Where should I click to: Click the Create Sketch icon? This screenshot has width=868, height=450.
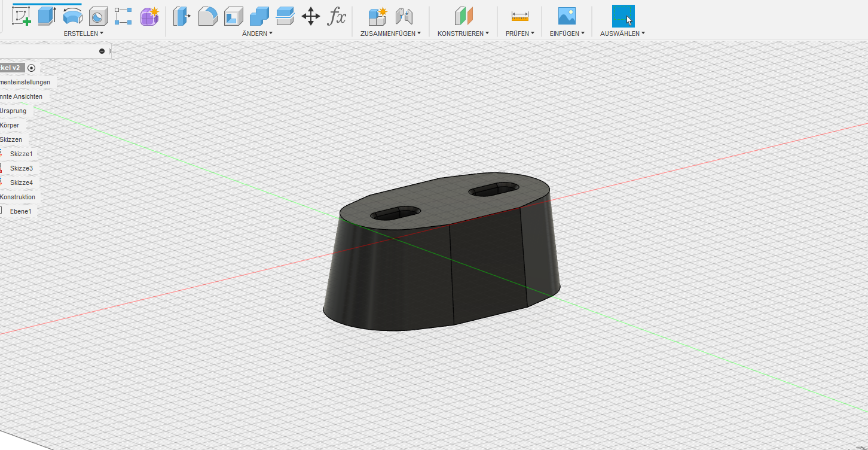(x=22, y=16)
